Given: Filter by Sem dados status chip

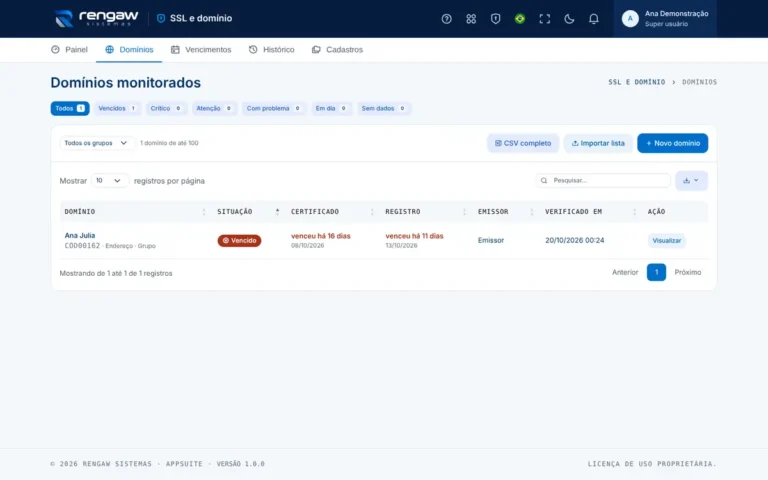Looking at the screenshot, I should point(384,108).
